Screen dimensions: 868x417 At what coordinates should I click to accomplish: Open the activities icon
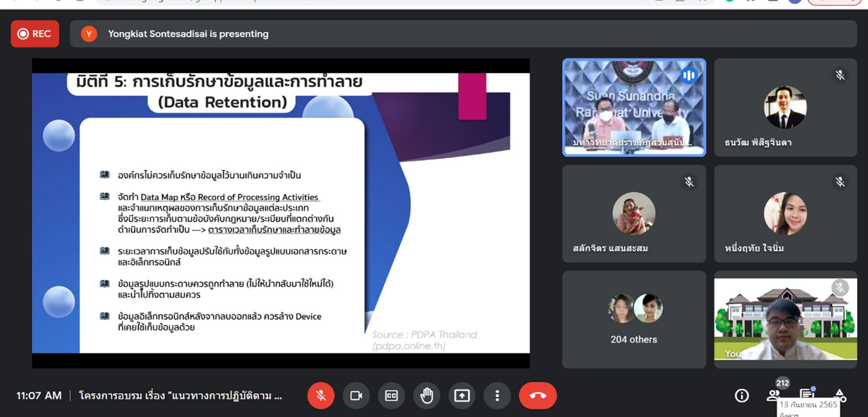[840, 396]
